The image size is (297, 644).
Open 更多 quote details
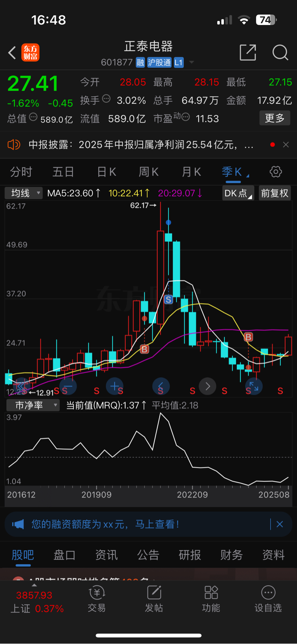(275, 118)
